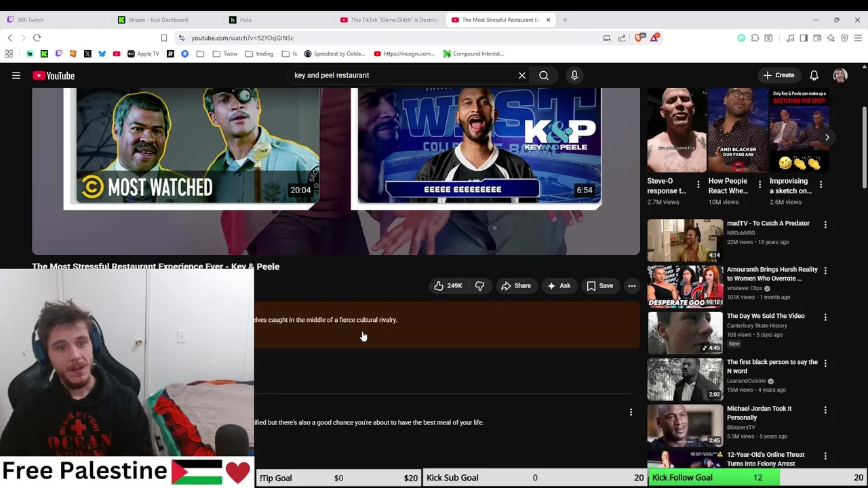Open Speedtest by Ookla bookmark

[x=335, y=54]
